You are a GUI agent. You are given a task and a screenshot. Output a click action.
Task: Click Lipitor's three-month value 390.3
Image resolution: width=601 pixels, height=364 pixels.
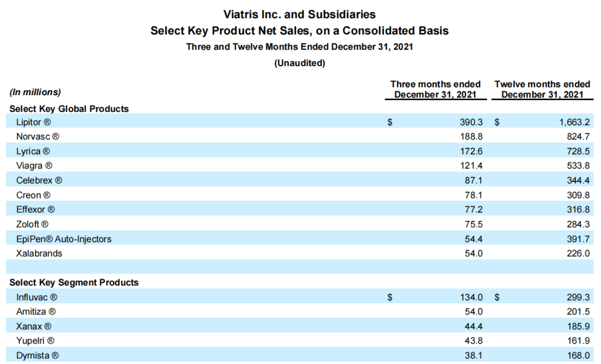tap(471, 122)
